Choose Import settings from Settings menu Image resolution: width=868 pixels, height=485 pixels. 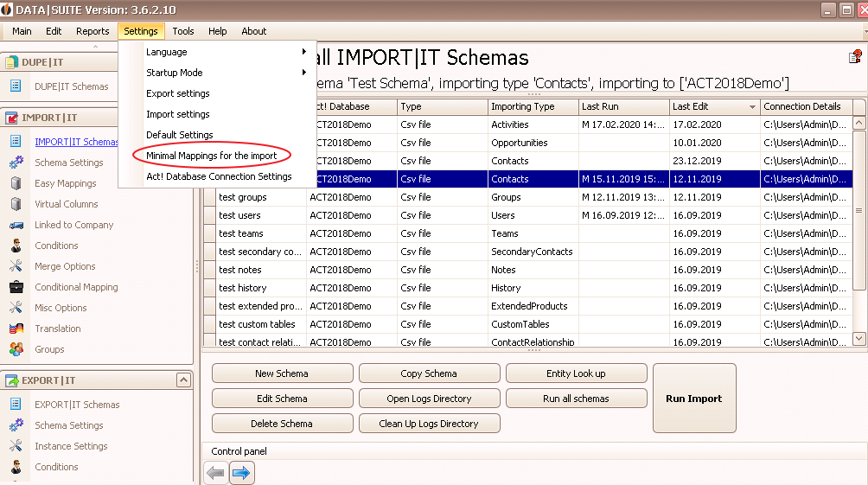tap(178, 114)
